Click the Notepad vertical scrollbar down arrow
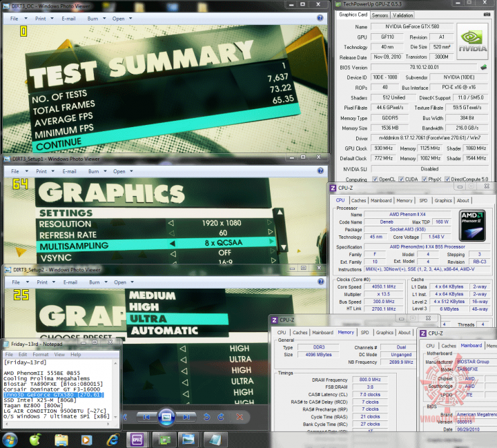 click(x=115, y=417)
